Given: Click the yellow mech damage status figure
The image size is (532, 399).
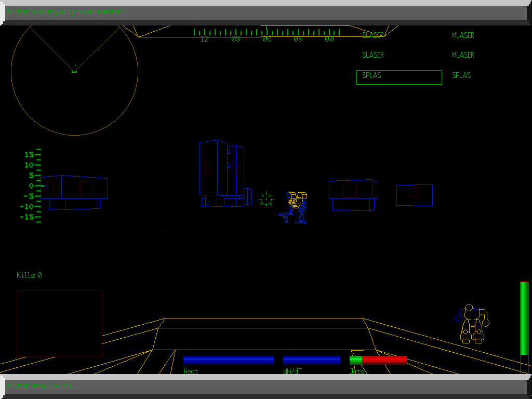Looking at the screenshot, I should 472,324.
